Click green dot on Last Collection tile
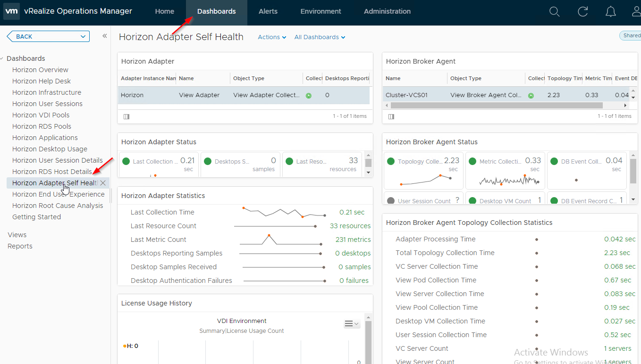Viewport: 641px width, 364px height. 126,161
